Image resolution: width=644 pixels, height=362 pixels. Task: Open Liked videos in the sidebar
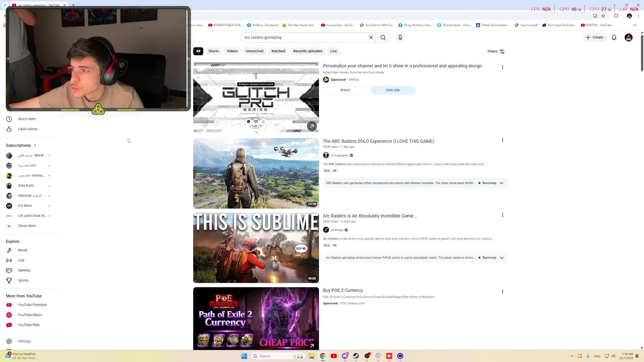[28, 129]
